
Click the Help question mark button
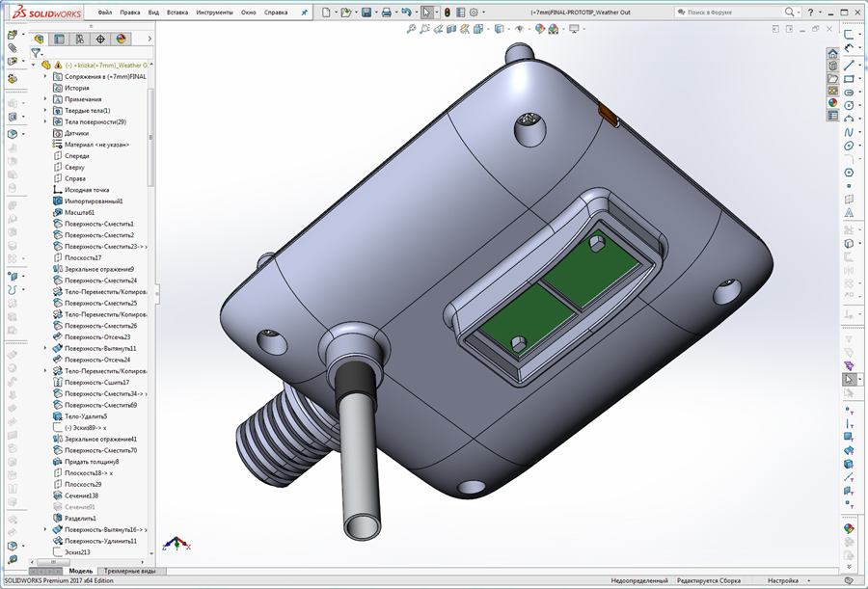click(811, 12)
